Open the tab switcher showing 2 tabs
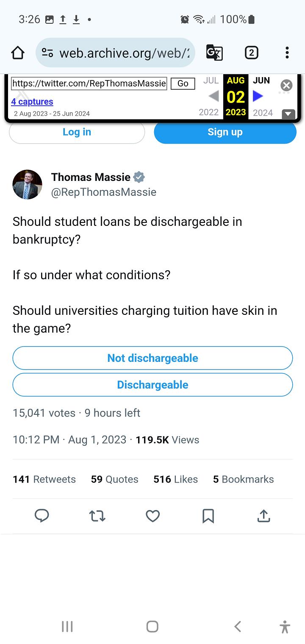Screen dimensions: 305x644 [251, 53]
